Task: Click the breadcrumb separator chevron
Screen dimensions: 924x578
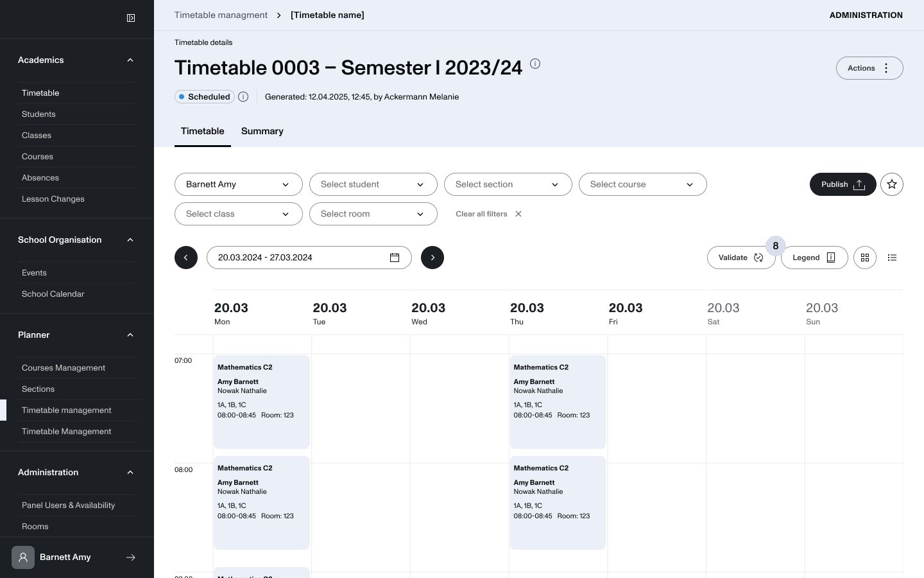Action: pyautogui.click(x=279, y=15)
